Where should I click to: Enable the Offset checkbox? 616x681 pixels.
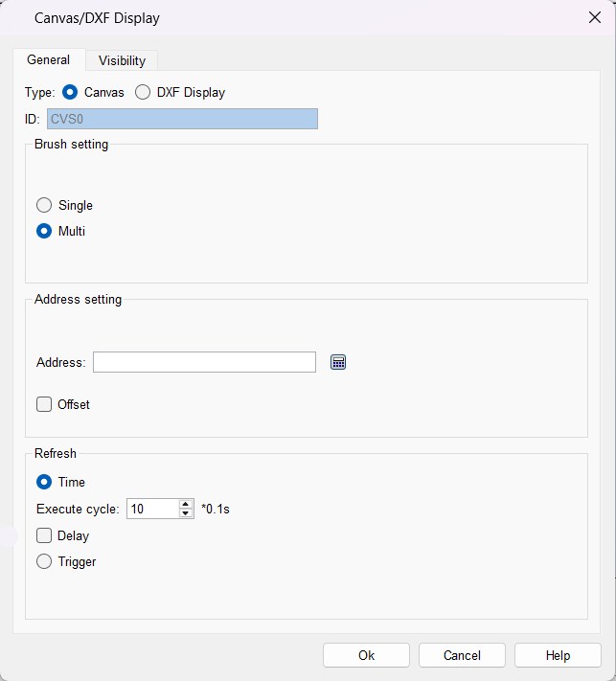44,404
